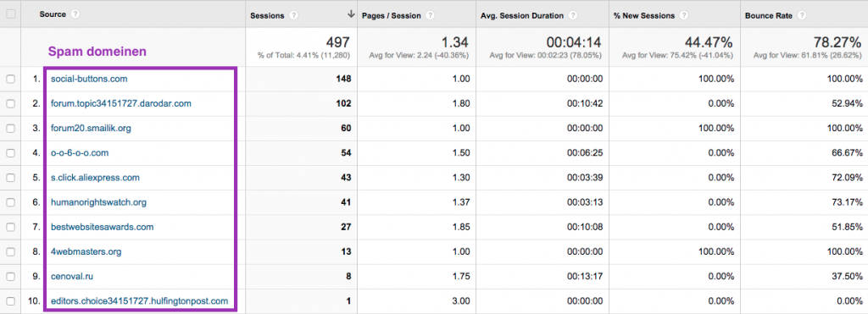Click the editors.choice34151727.hulfingtonpost.com link
The height and width of the screenshot is (314, 868).
click(x=139, y=300)
